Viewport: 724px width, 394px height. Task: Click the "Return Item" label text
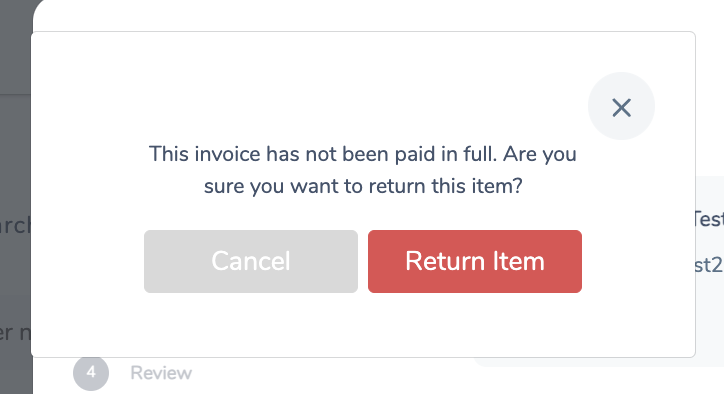pyautogui.click(x=475, y=261)
